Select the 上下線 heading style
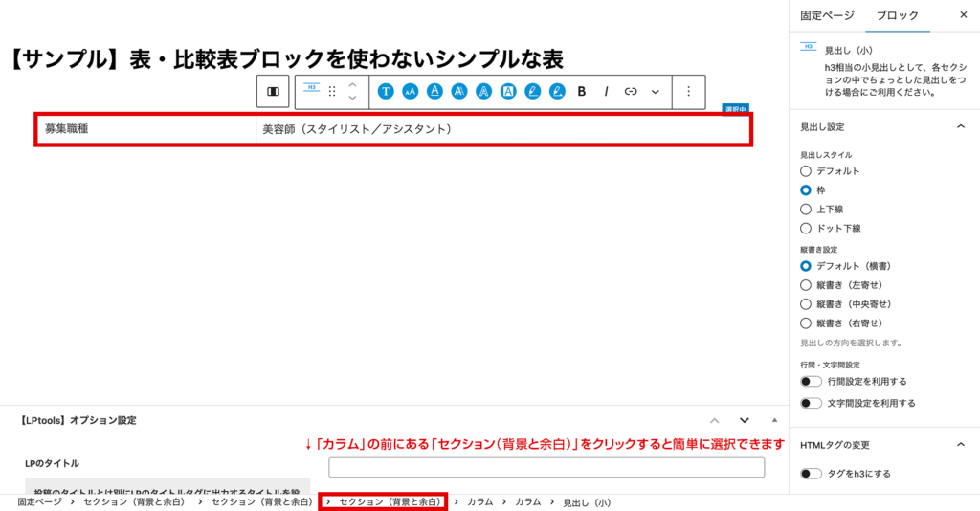Image resolution: width=980 pixels, height=511 pixels. (806, 209)
